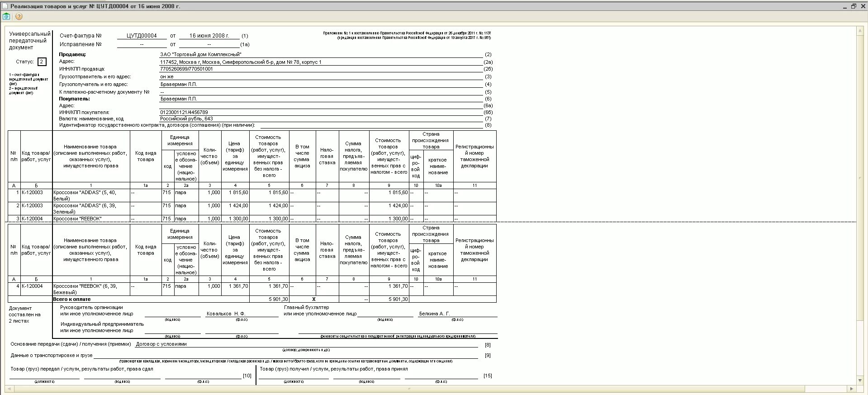868x395 pixels.
Task: Select total 5 901,30 in the with-tax column
Action: (398, 299)
